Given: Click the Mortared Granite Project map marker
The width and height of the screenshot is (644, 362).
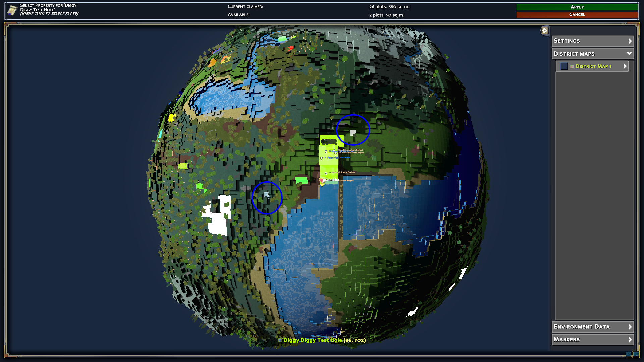Looking at the screenshot, I should pos(326,173).
